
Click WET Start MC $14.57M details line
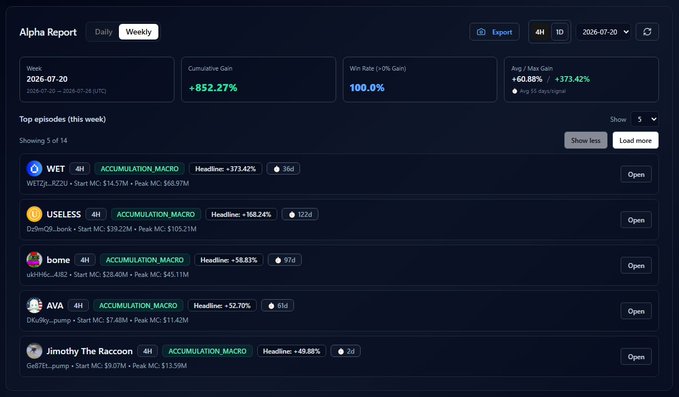108,184
